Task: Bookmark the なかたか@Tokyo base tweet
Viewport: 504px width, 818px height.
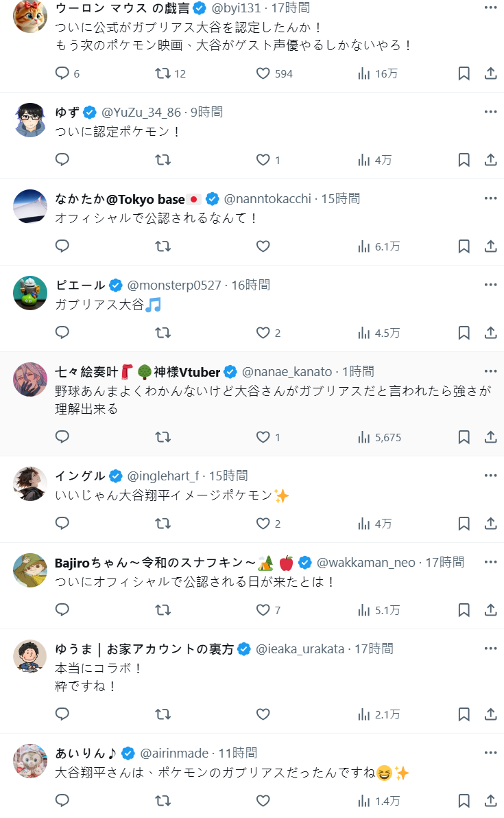Action: coord(464,246)
